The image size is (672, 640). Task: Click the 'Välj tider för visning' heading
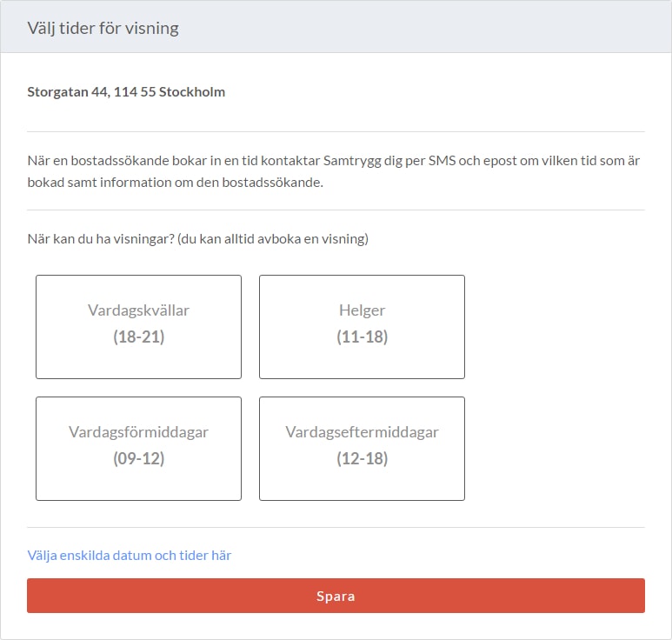click(103, 29)
